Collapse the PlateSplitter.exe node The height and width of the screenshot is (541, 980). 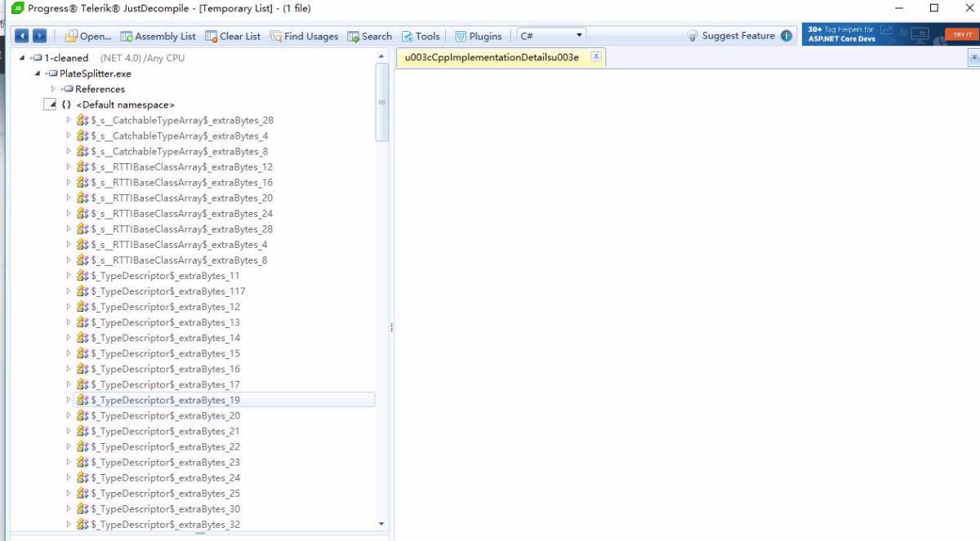38,74
